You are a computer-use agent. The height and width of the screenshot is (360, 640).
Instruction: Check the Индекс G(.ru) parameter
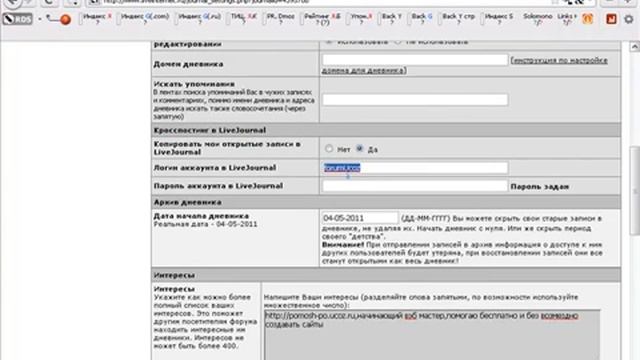[200, 19]
